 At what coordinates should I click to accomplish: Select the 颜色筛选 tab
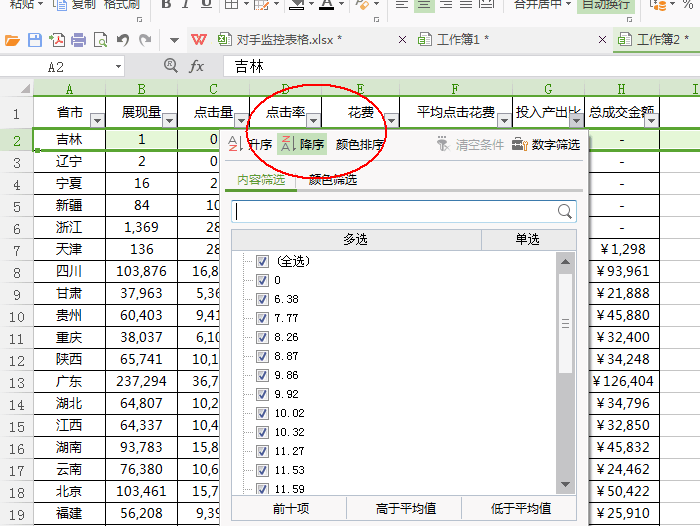click(x=333, y=180)
